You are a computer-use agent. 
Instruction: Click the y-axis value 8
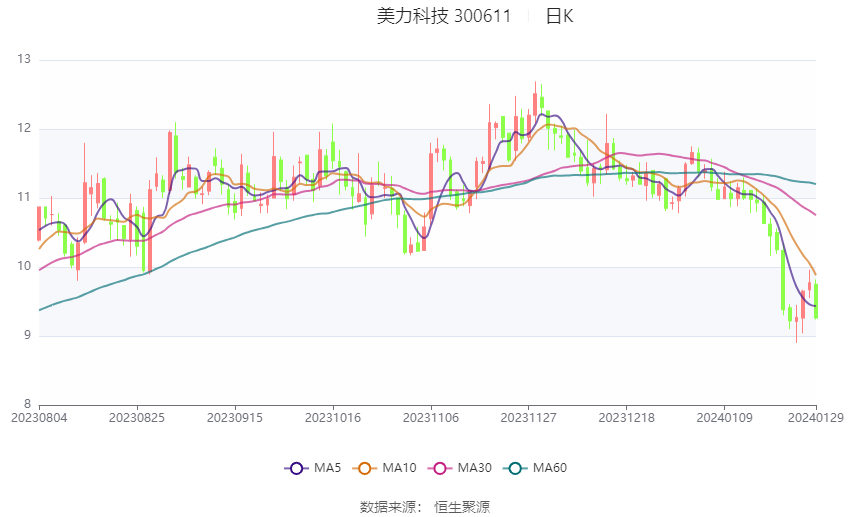[x=28, y=404]
